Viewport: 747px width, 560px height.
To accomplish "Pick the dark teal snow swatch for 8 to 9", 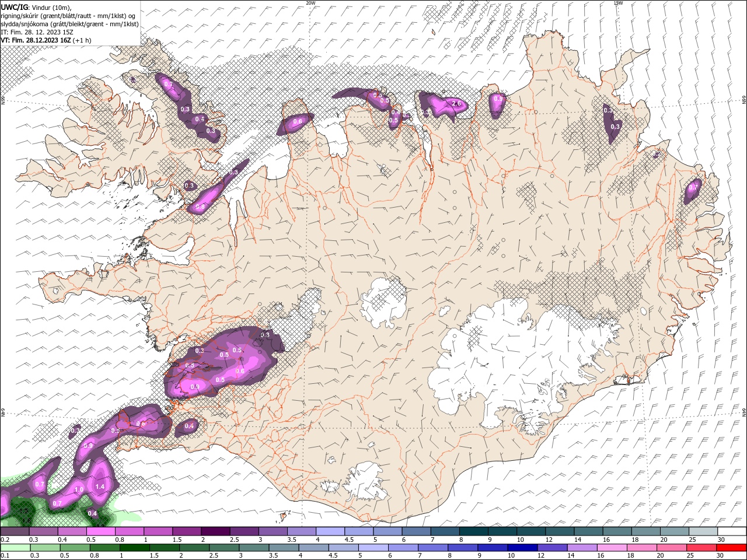I will [x=473, y=531].
